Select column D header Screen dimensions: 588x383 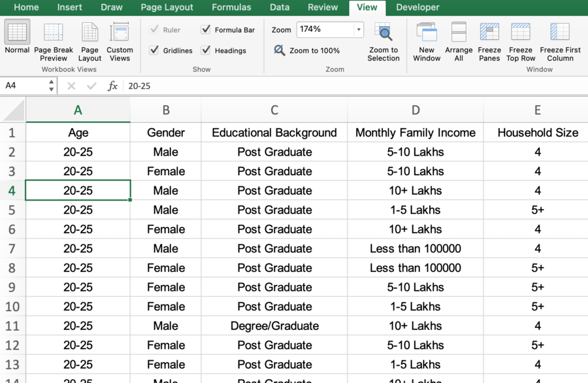point(416,110)
